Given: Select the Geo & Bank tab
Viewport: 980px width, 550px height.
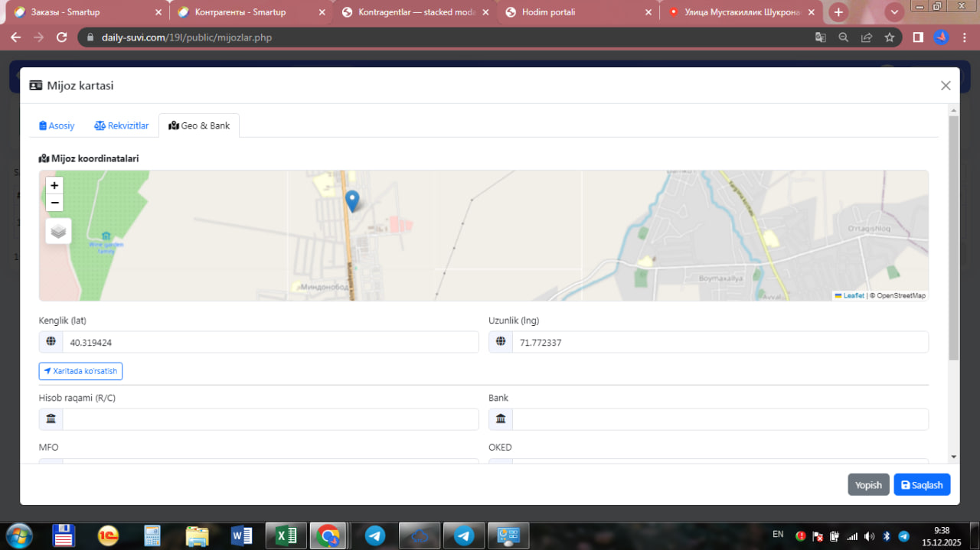Looking at the screenshot, I should pyautogui.click(x=199, y=125).
